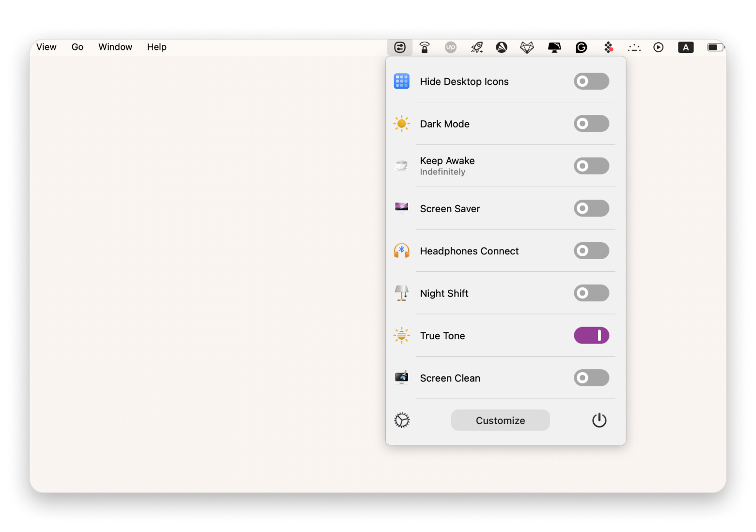Open the One Switch menu bar icon
Viewport: 756px width, 532px height.
tap(399, 47)
